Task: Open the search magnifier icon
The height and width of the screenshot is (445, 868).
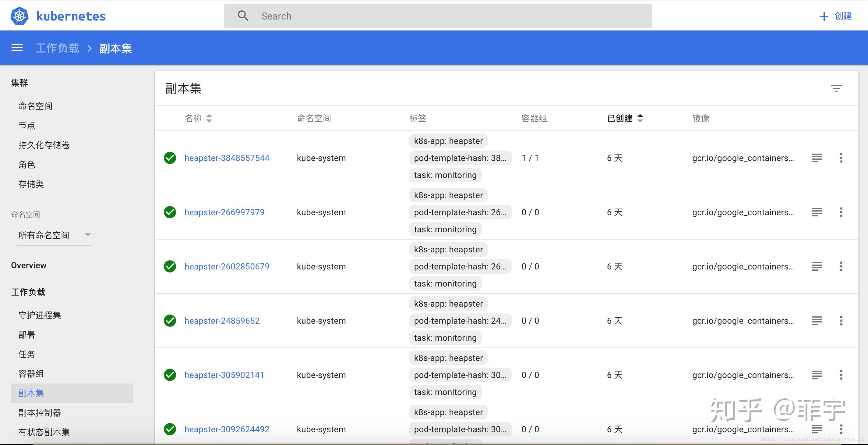Action: [x=243, y=16]
